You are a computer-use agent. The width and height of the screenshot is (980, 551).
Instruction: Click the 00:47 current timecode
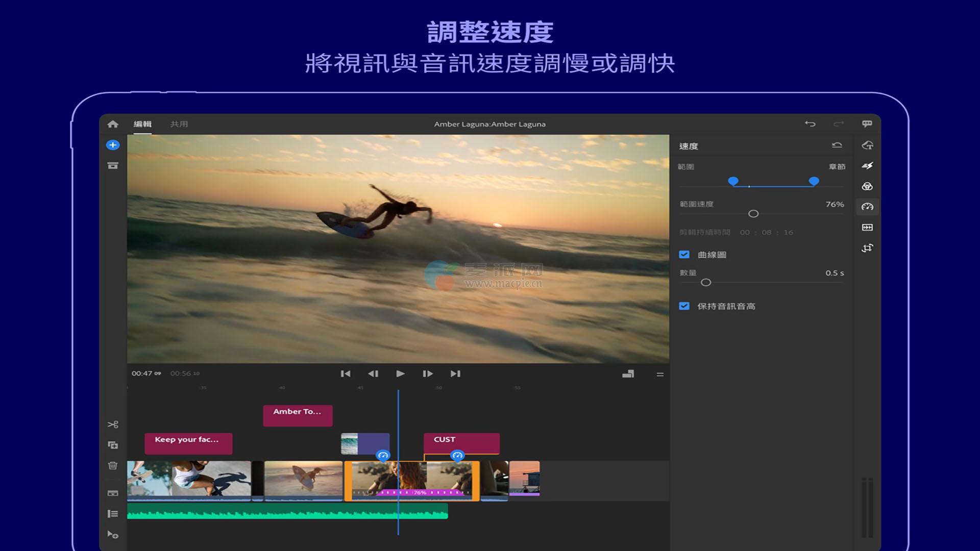[146, 373]
